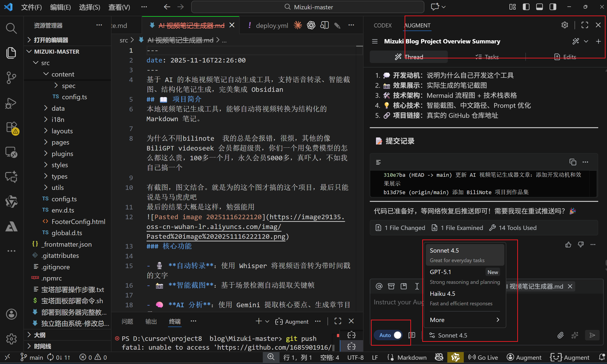Click the attach file paperclip icon
This screenshot has height=364, width=607.
[560, 335]
